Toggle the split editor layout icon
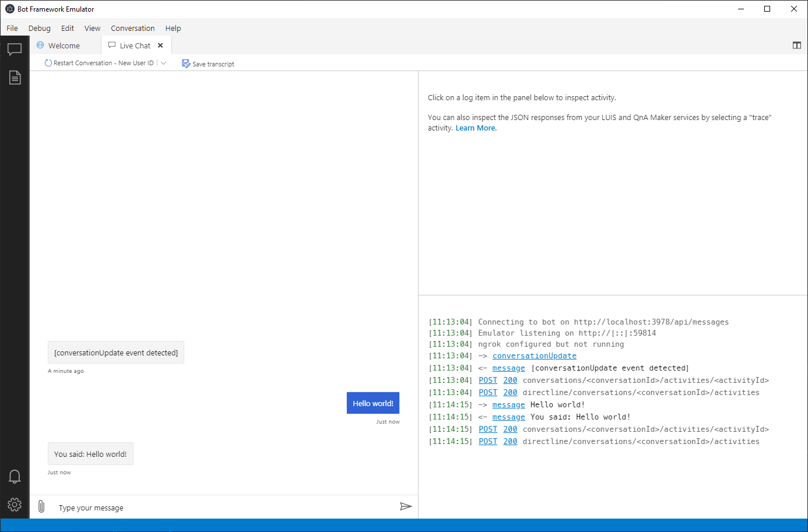808x532 pixels. click(x=797, y=45)
